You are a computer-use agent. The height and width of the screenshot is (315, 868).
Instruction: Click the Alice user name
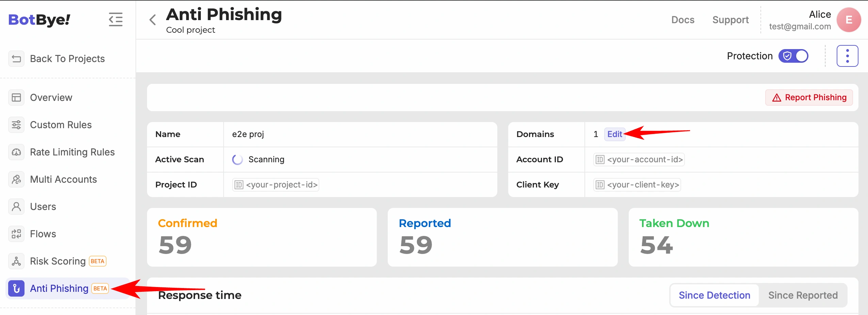point(820,14)
